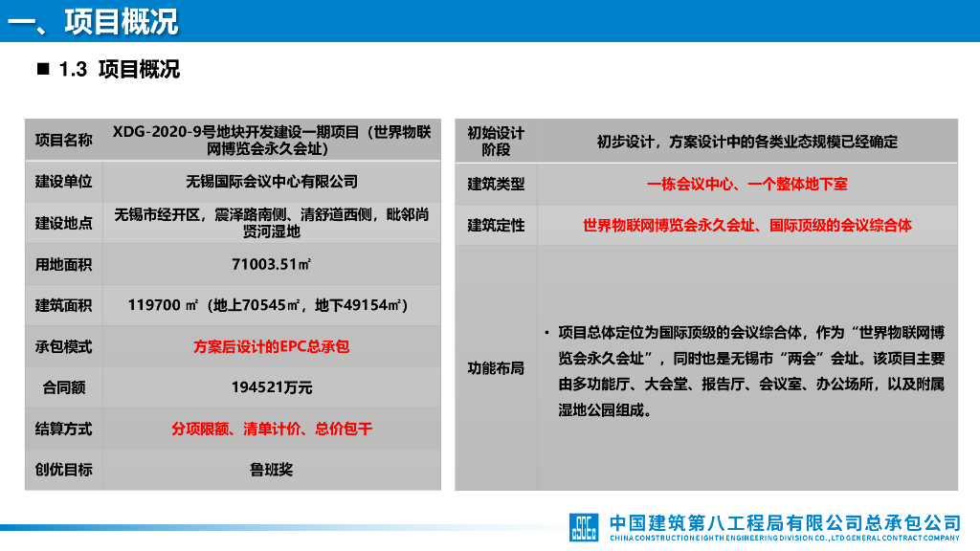Screen dimensions: 980x551
Task: Click the footer text '中国建筑第八工程局有限公司总承包公司'
Action: pyautogui.click(x=785, y=523)
